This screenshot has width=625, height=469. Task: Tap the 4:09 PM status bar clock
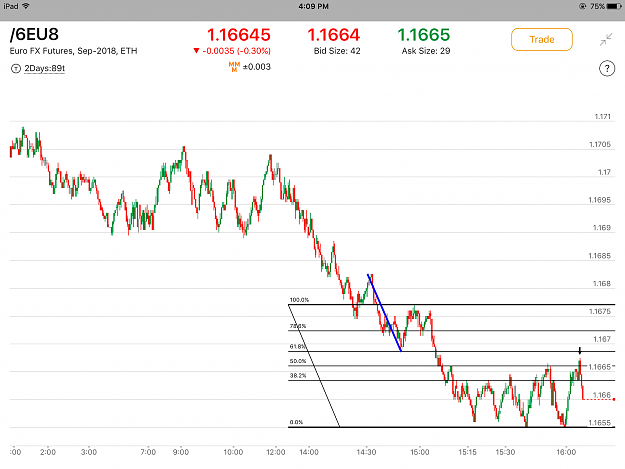click(x=313, y=6)
